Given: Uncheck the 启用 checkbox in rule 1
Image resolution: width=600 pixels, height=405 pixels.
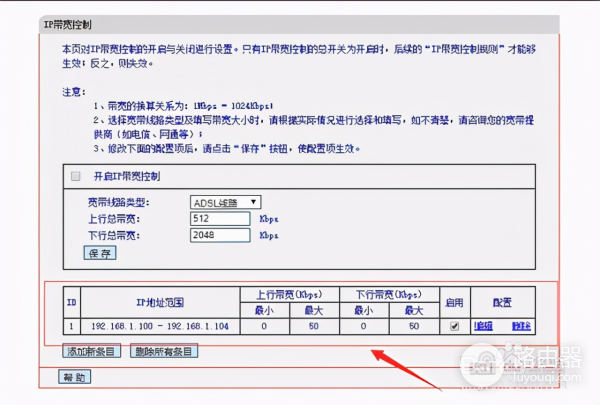Looking at the screenshot, I should pos(455,326).
